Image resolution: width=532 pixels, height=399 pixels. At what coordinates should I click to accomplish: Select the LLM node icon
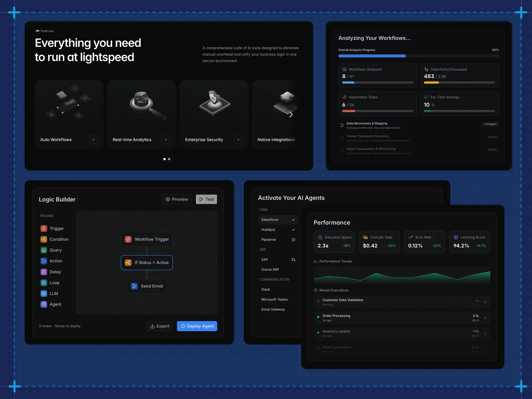44,294
